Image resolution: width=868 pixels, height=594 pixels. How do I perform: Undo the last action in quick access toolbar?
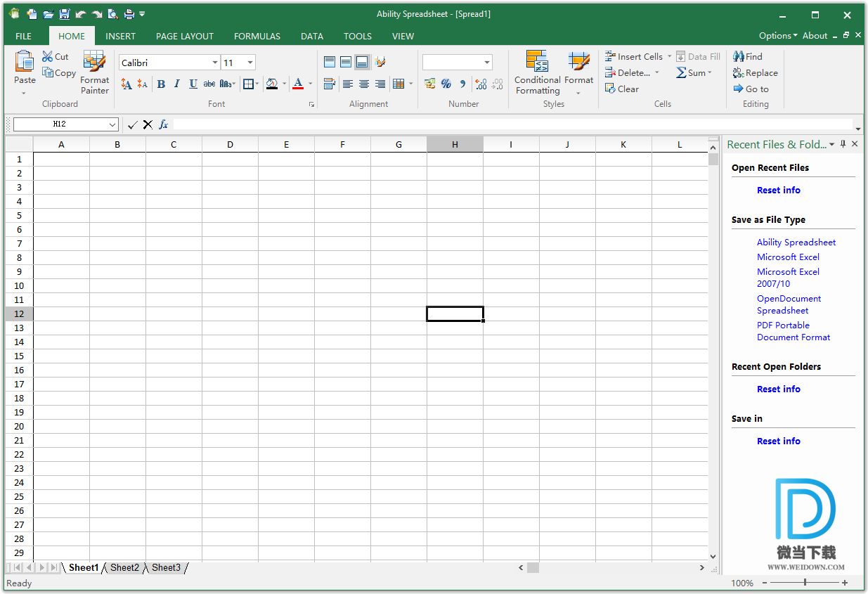(x=81, y=14)
